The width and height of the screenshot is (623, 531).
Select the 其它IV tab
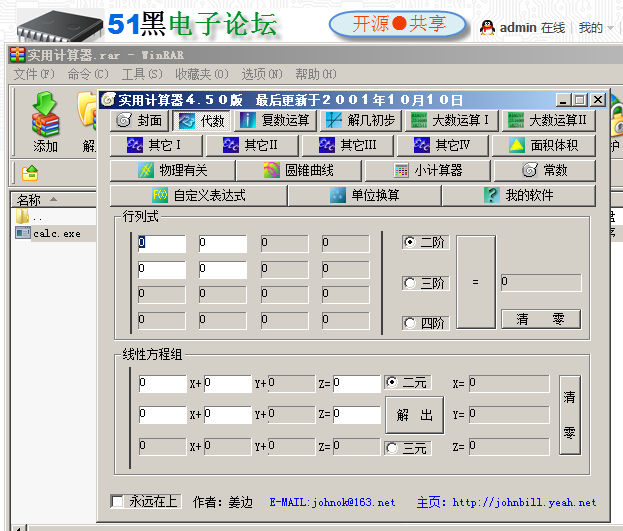443,145
